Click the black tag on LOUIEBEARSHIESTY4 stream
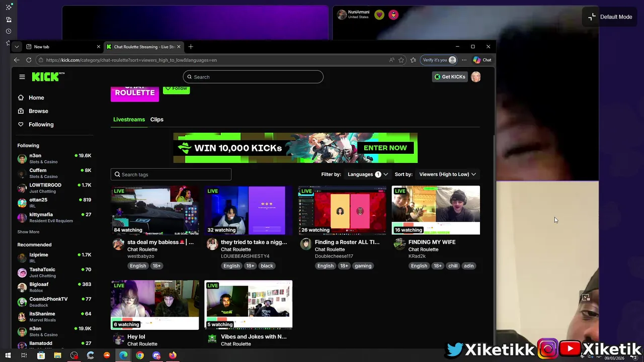The height and width of the screenshot is (362, 644). coord(267,266)
